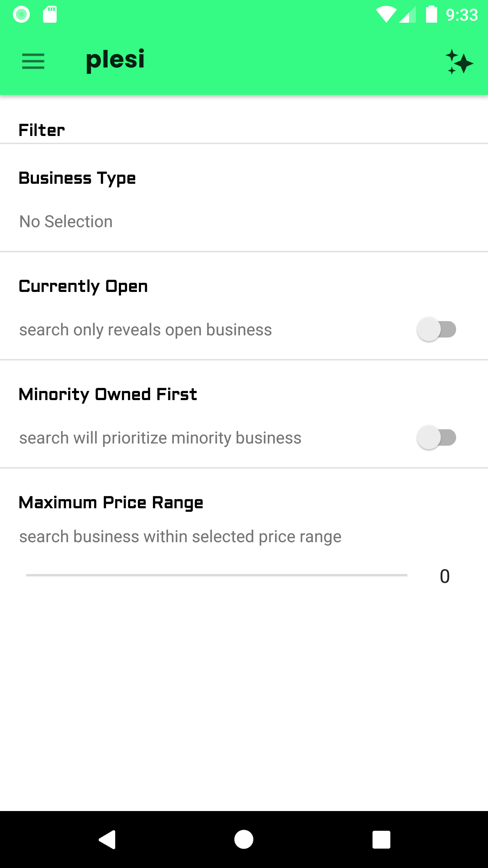Tap the price range value 0
Viewport: 488px width, 868px height.
pos(445,576)
